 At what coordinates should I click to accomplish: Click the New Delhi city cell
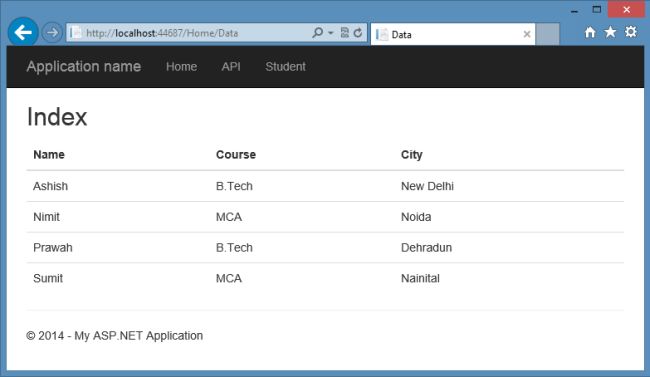[x=427, y=186]
